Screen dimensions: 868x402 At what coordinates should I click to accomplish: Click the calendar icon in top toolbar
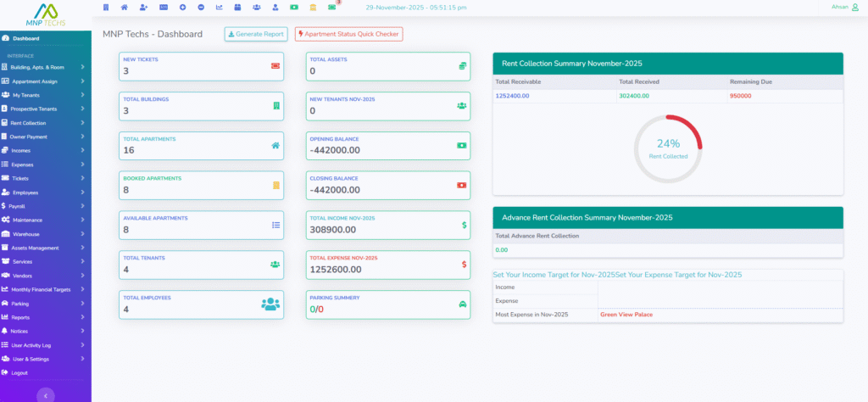(237, 7)
